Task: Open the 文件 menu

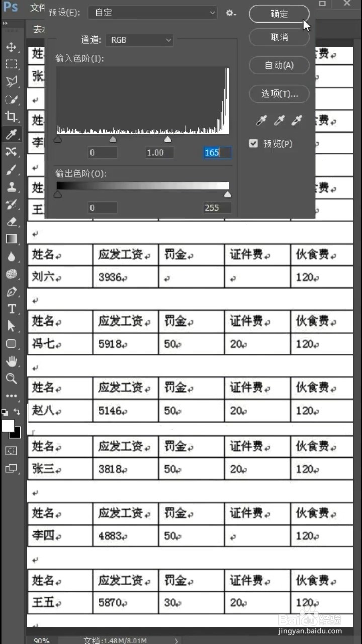Action: 37,7
